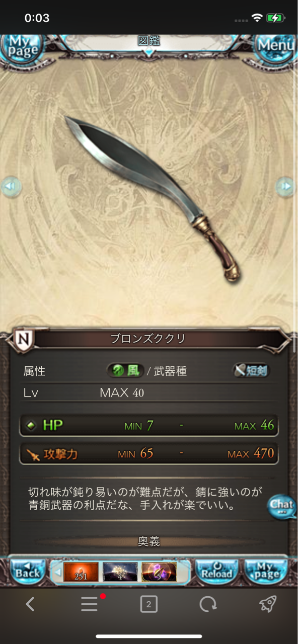The height and width of the screenshot is (644, 298).
Task: Open the browser tabs counter showing 2
Action: click(x=148, y=604)
